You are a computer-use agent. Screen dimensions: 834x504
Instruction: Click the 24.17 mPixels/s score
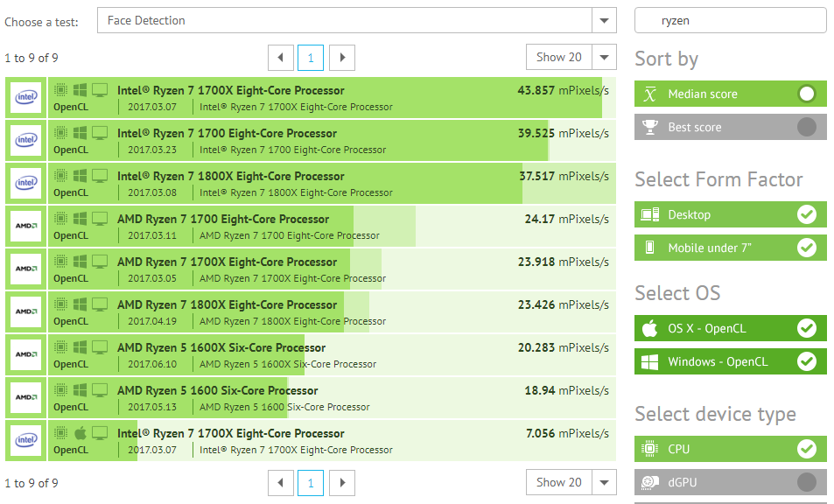567,219
